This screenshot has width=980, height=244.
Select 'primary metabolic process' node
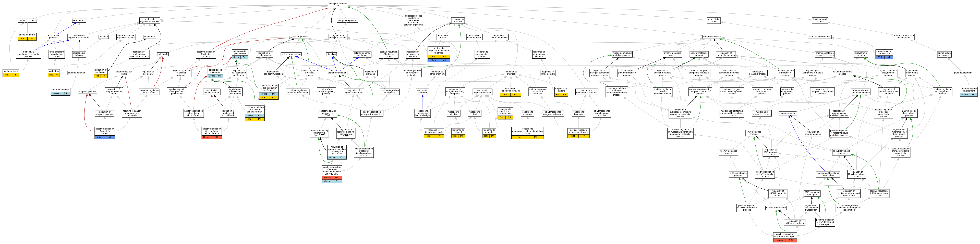click(672, 54)
